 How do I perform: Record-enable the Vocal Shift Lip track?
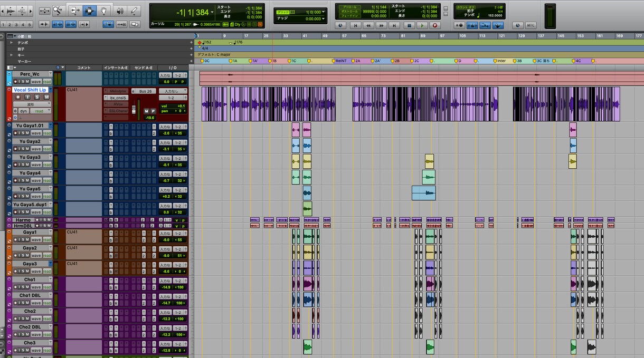click(x=18, y=97)
